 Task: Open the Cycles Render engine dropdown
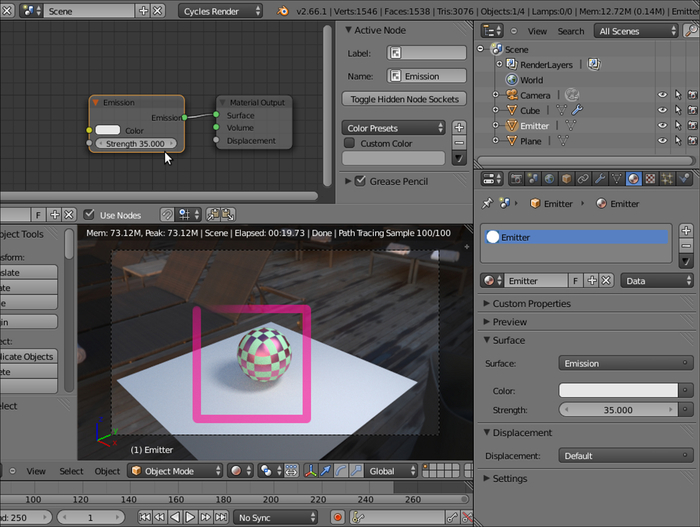tap(221, 11)
